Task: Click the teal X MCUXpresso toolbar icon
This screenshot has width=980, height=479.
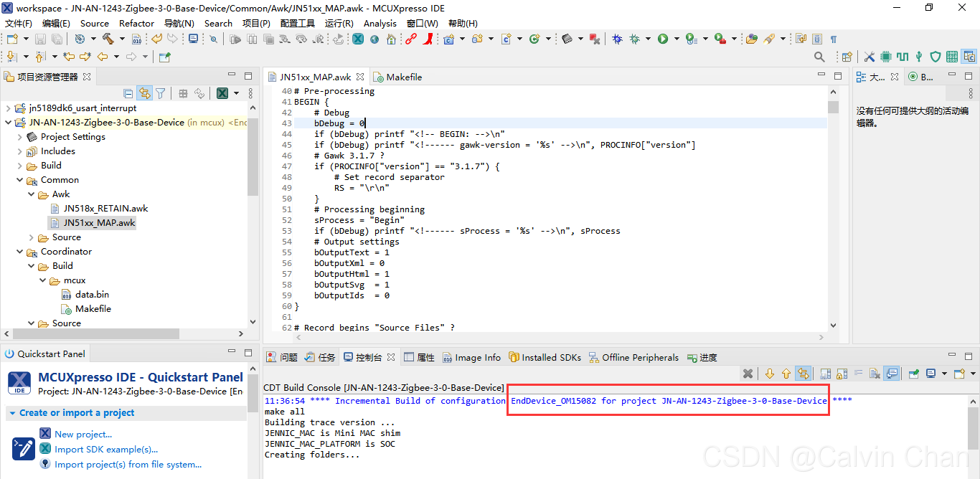Action: point(357,39)
